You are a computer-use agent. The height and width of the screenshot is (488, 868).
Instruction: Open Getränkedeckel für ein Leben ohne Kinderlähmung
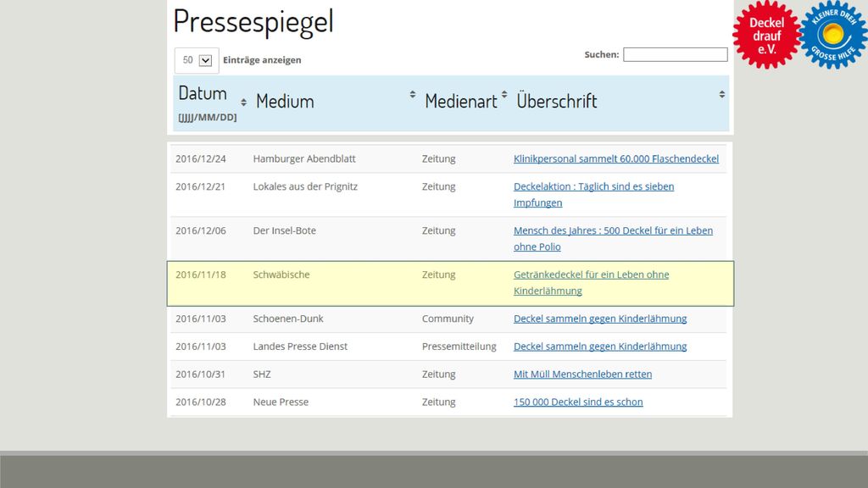591,283
